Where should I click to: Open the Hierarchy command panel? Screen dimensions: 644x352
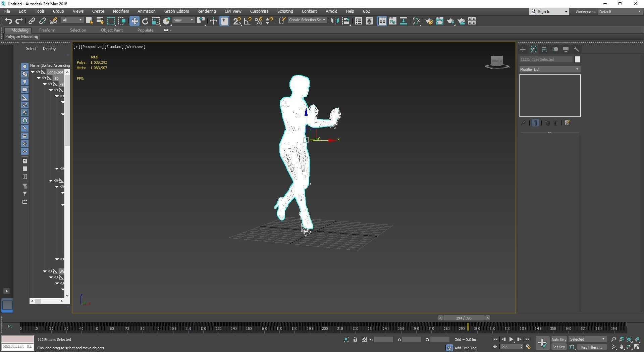pos(544,49)
